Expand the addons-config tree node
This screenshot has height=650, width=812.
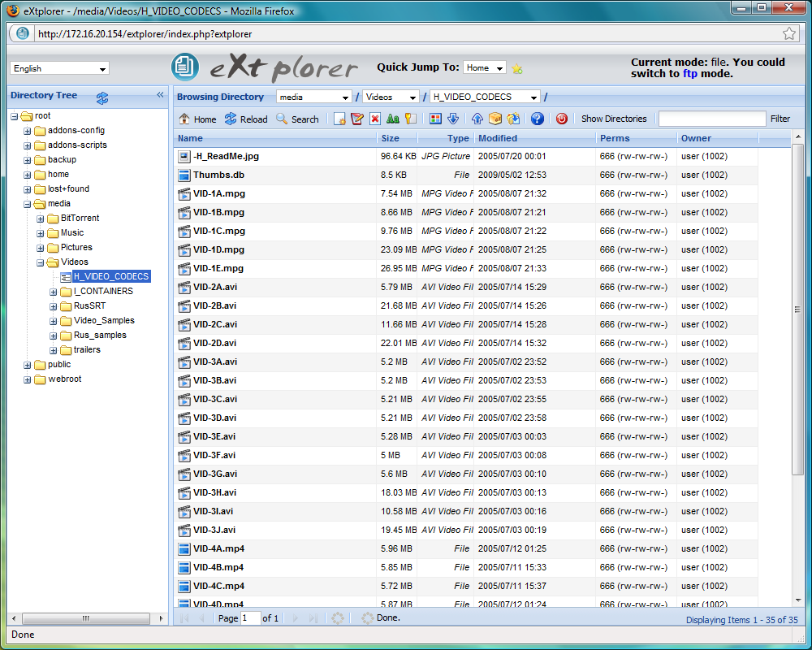click(28, 131)
